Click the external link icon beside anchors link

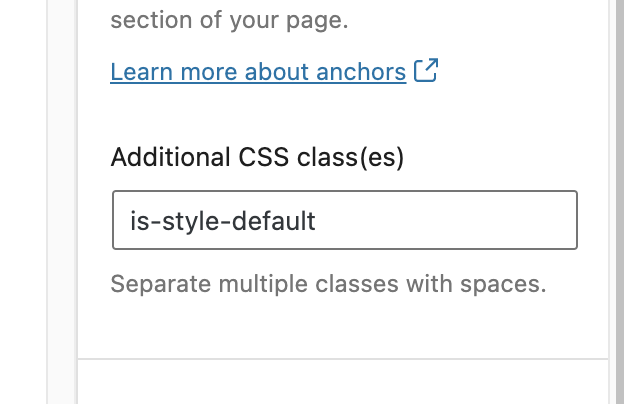click(x=427, y=71)
